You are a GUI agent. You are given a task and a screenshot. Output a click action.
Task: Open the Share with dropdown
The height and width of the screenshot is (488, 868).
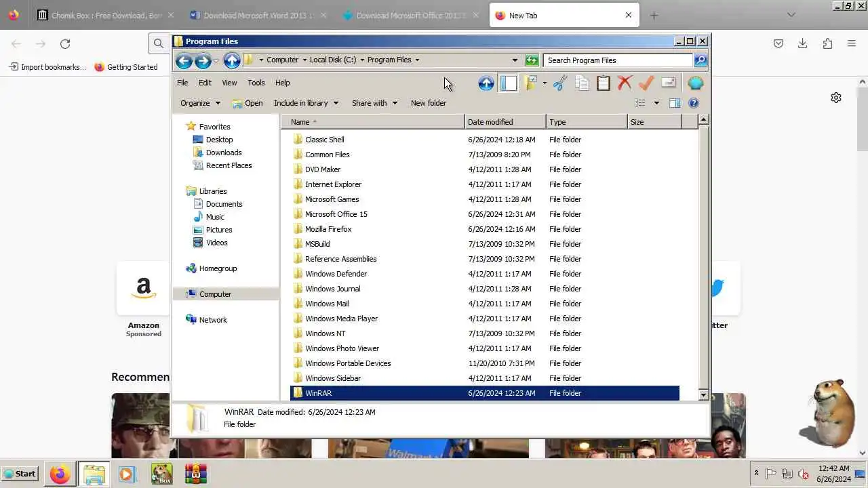point(374,103)
